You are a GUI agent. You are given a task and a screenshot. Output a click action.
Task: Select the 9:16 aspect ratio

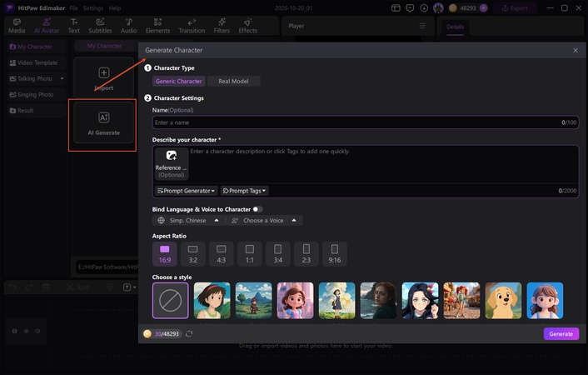[335, 254]
